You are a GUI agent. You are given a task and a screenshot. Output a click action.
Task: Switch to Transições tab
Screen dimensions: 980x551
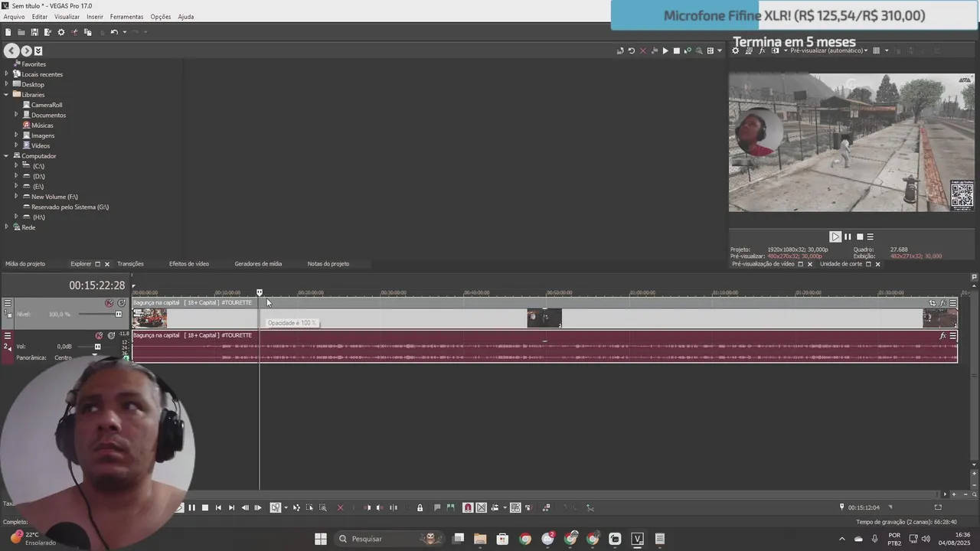[130, 264]
